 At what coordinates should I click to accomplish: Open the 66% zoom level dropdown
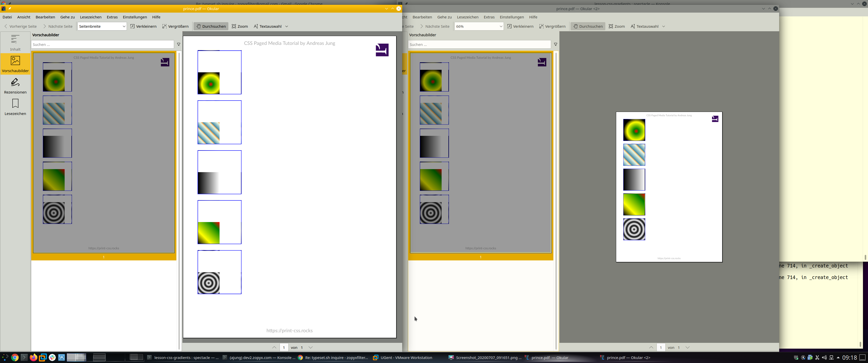tap(479, 26)
